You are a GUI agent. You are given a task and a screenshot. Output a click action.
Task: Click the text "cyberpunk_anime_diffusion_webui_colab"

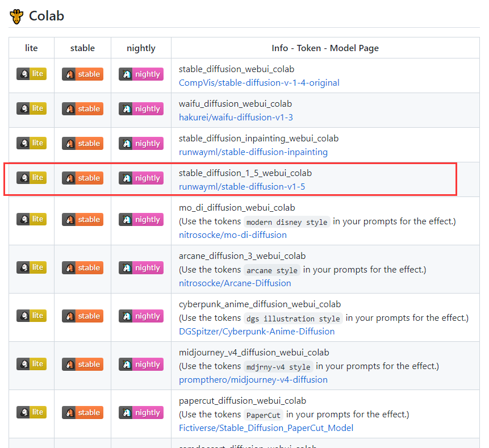tap(260, 304)
